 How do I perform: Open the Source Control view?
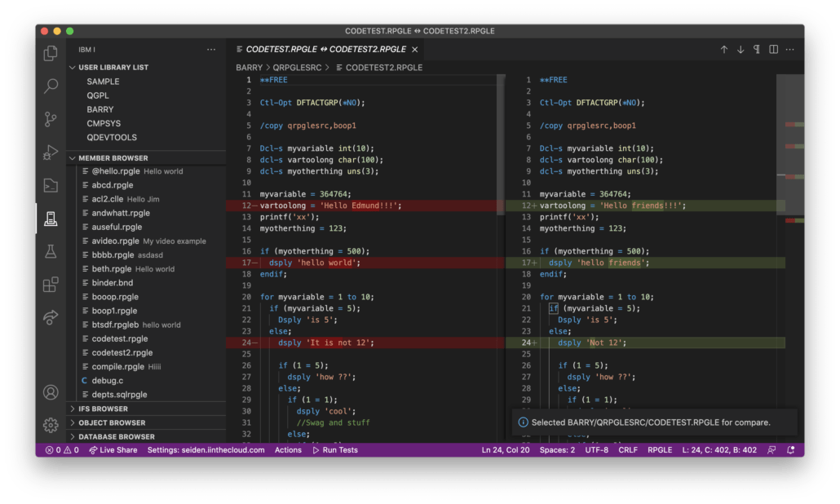51,119
